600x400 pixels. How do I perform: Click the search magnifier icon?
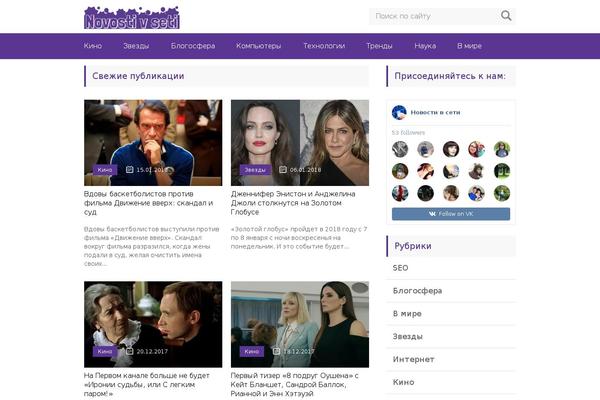(506, 16)
